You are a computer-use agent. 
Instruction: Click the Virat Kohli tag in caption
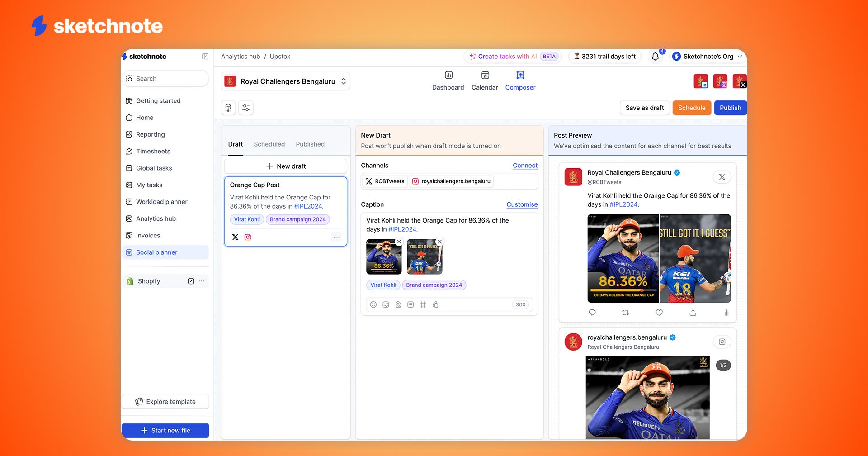(x=383, y=285)
